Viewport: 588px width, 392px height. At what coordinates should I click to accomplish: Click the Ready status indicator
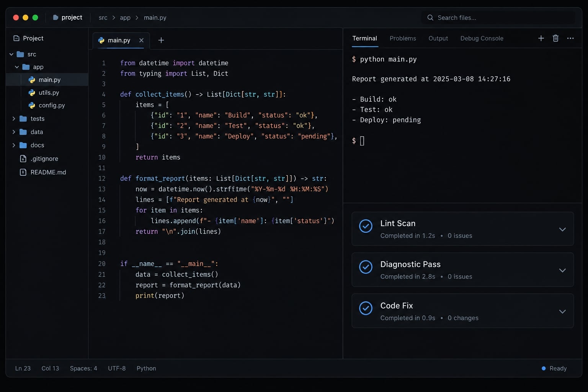click(x=554, y=368)
